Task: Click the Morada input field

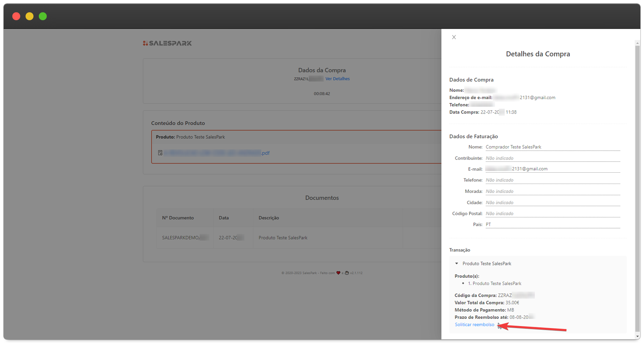Action: click(x=552, y=191)
